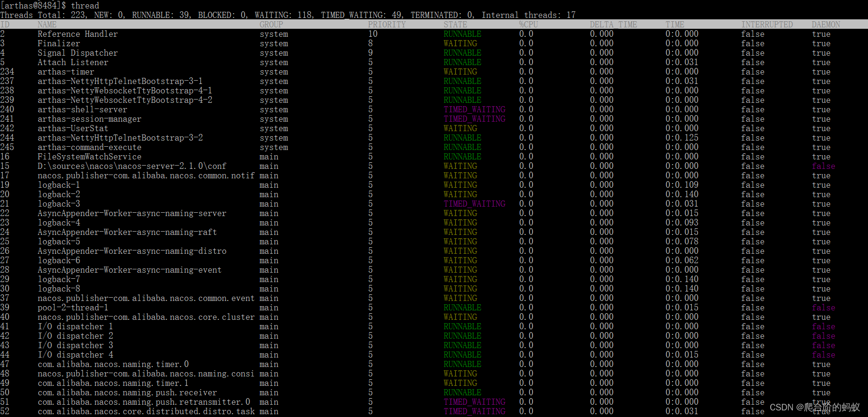Select 'AsyncAppender-Worker-async-naming-event' thread name

130,270
